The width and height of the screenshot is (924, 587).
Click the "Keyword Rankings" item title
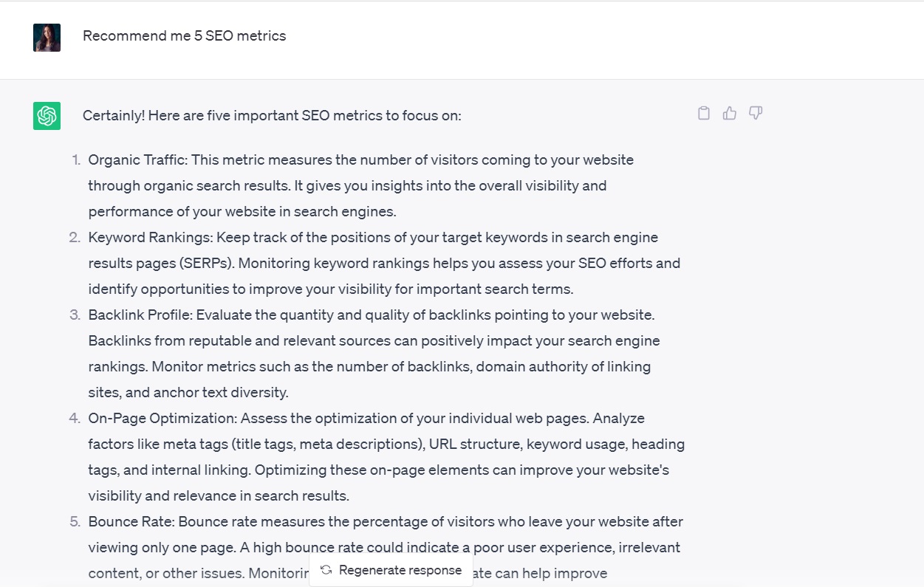pyautogui.click(x=150, y=237)
